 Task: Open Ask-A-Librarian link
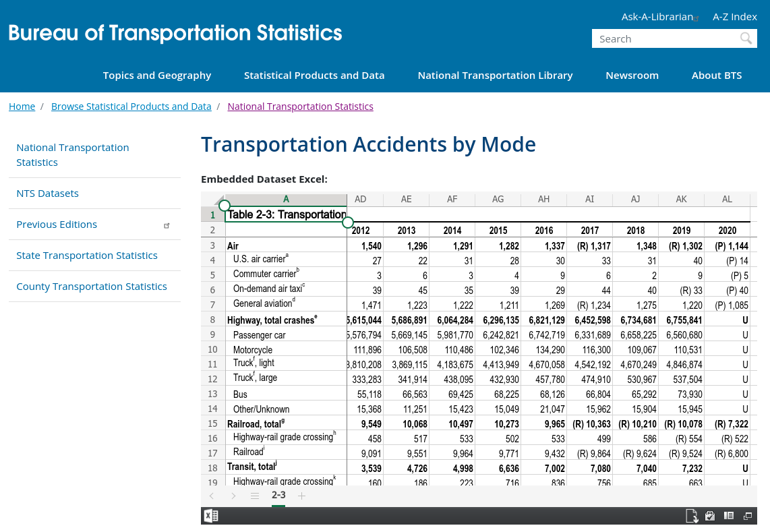click(x=657, y=17)
